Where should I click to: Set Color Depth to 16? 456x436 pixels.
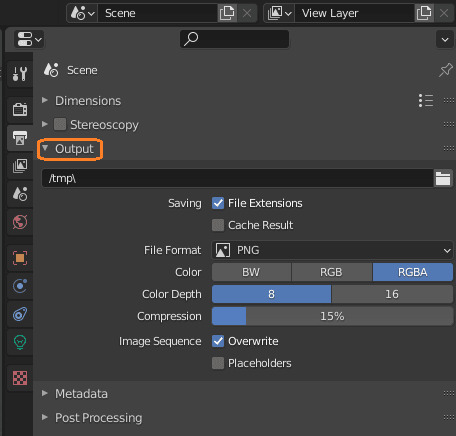pos(392,294)
